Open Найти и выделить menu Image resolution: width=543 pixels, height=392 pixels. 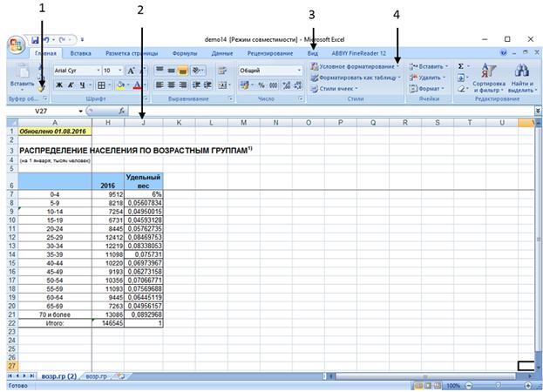[x=521, y=78]
